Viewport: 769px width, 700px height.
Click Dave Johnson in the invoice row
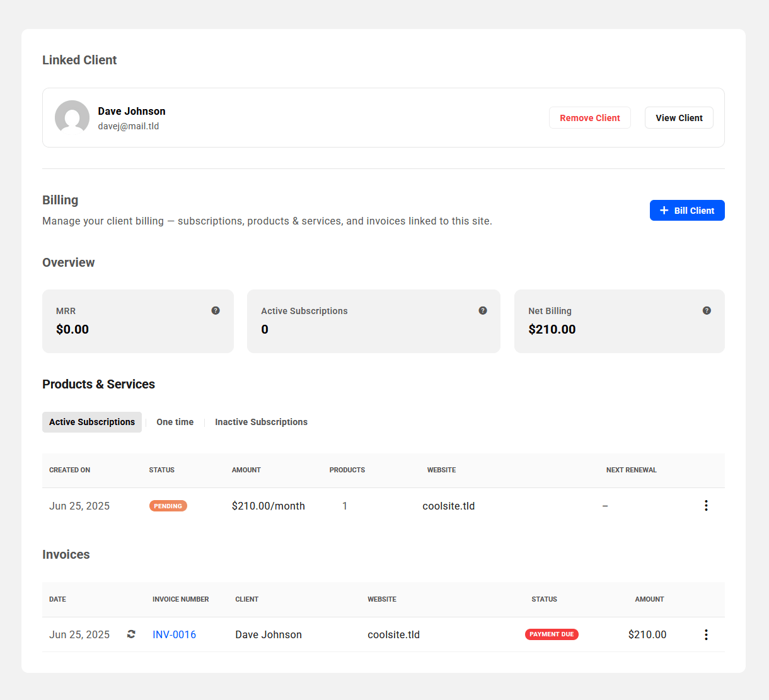tap(269, 634)
